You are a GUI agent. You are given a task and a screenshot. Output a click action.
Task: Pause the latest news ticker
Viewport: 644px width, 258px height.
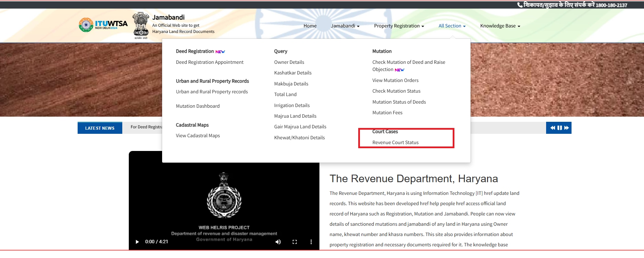pyautogui.click(x=560, y=128)
